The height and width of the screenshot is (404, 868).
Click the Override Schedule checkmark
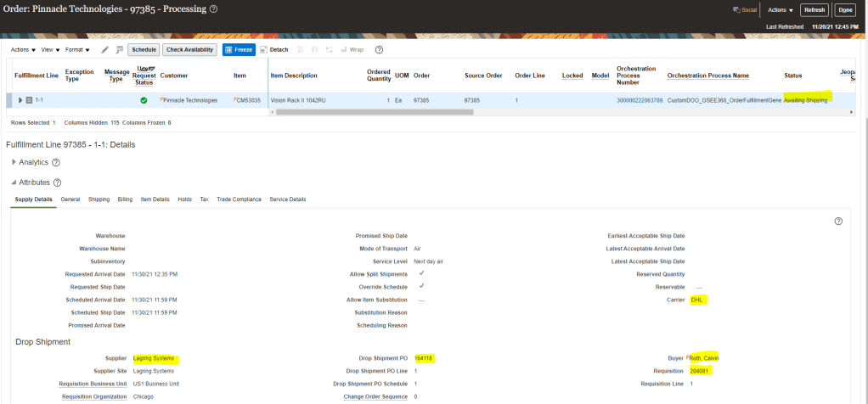[421, 287]
